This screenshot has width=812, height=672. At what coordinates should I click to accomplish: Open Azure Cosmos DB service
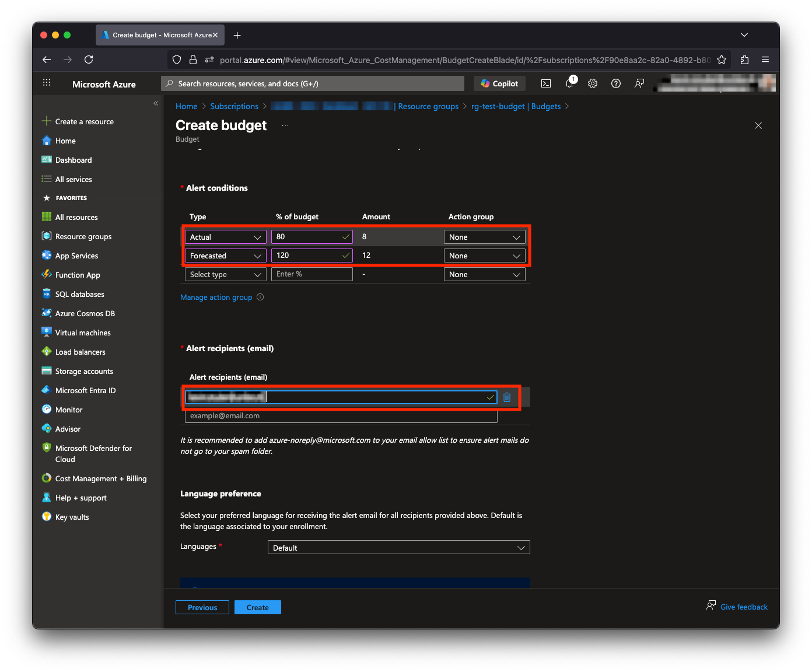click(84, 313)
